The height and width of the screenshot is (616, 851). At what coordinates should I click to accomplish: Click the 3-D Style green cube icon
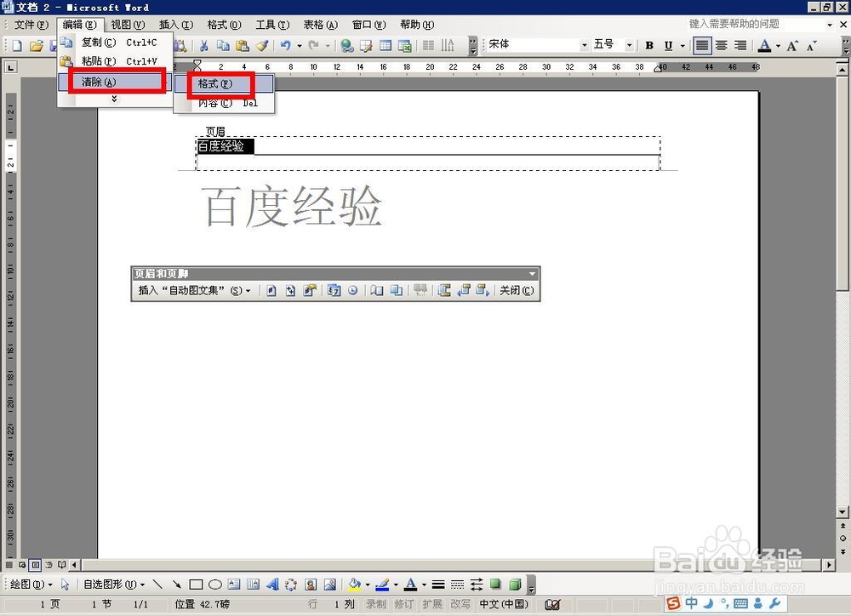515,585
